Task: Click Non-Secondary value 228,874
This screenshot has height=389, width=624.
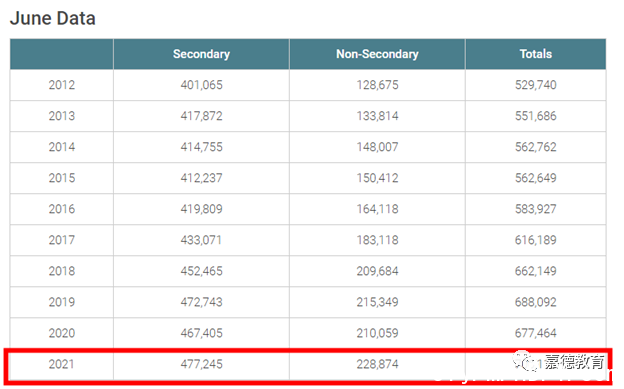Action: click(x=377, y=364)
